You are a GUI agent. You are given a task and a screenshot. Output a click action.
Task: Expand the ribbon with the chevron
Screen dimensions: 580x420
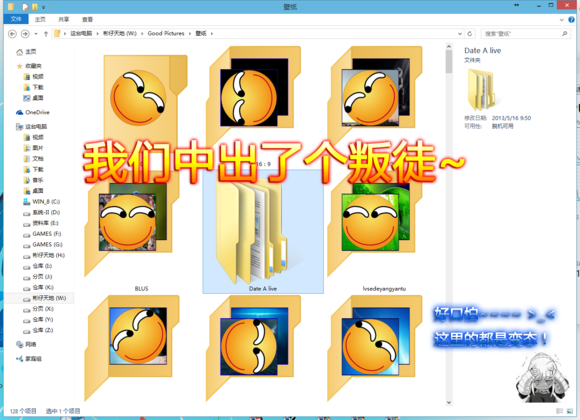[x=562, y=20]
